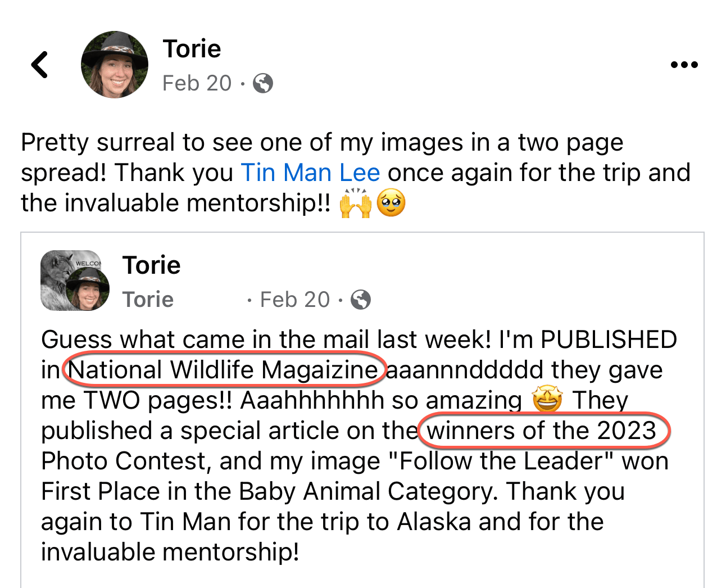Click the globe icon beside the top Feb 20

(x=263, y=83)
